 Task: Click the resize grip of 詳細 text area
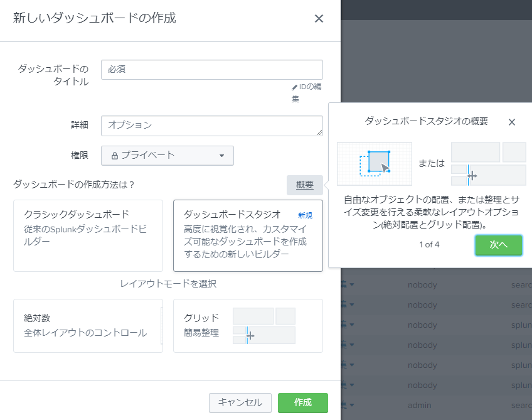pos(319,132)
